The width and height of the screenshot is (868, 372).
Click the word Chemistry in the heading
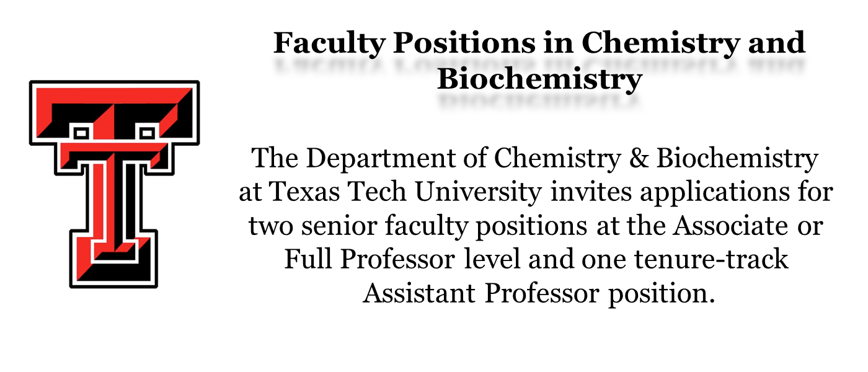660,43
